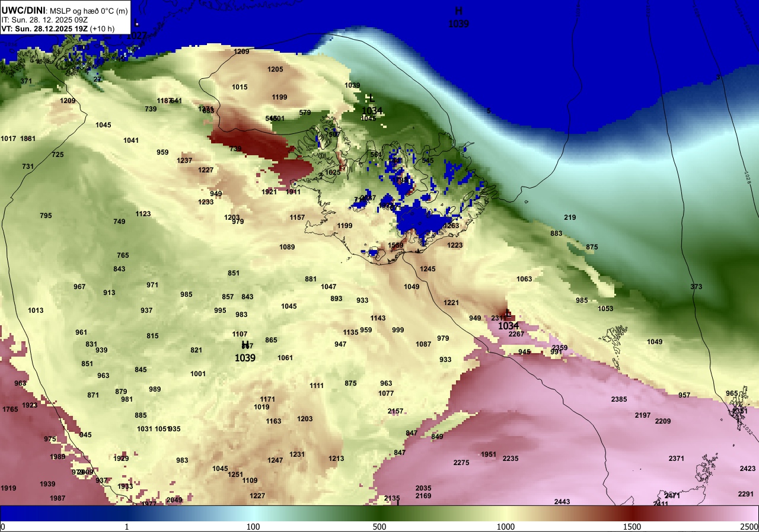Image resolution: width=759 pixels, height=532 pixels.
Task: Click the 2197 height value
Action: tap(643, 415)
